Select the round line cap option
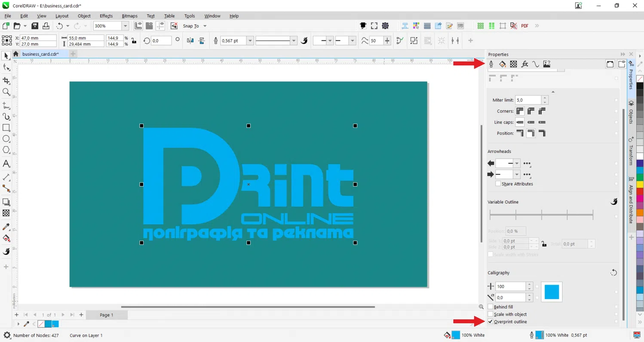The image size is (644, 342). point(531,122)
